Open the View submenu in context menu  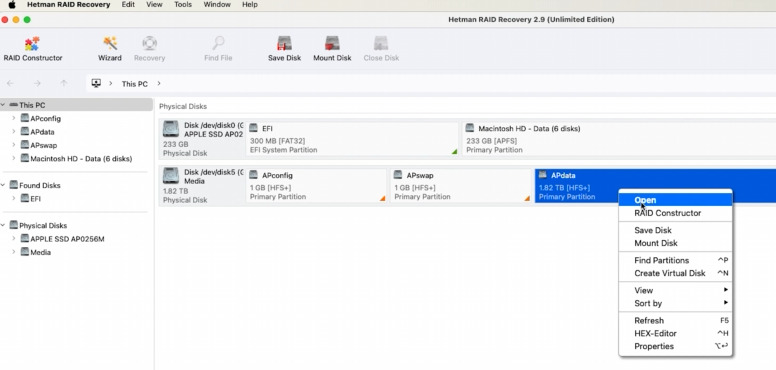click(676, 290)
